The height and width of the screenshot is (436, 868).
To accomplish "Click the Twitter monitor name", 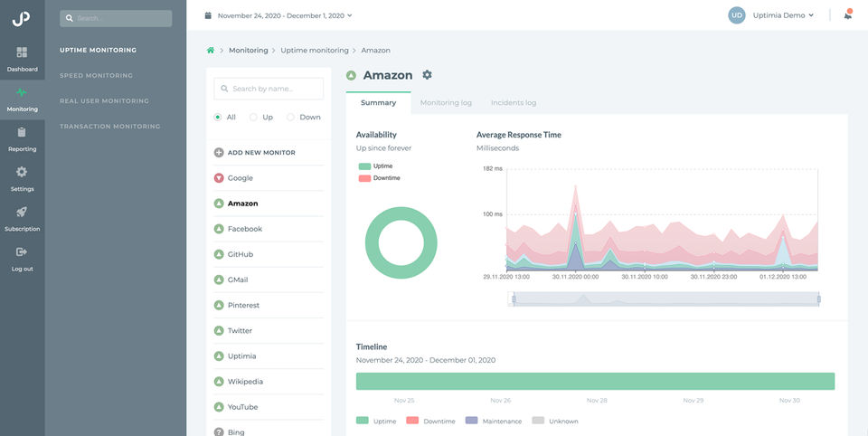I will point(241,331).
